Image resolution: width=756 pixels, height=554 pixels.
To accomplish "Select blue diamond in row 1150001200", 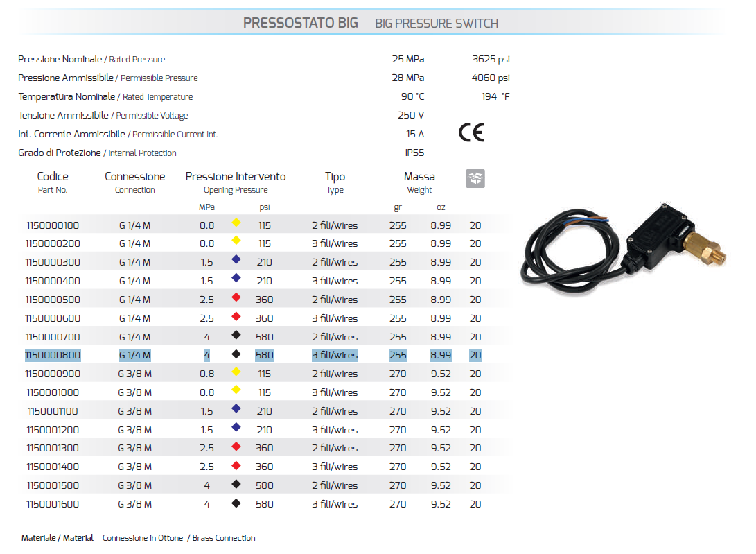I will tap(236, 429).
